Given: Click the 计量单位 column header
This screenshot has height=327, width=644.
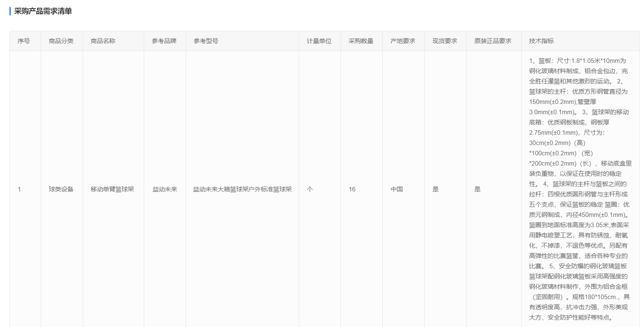Looking at the screenshot, I should pyautogui.click(x=319, y=41).
